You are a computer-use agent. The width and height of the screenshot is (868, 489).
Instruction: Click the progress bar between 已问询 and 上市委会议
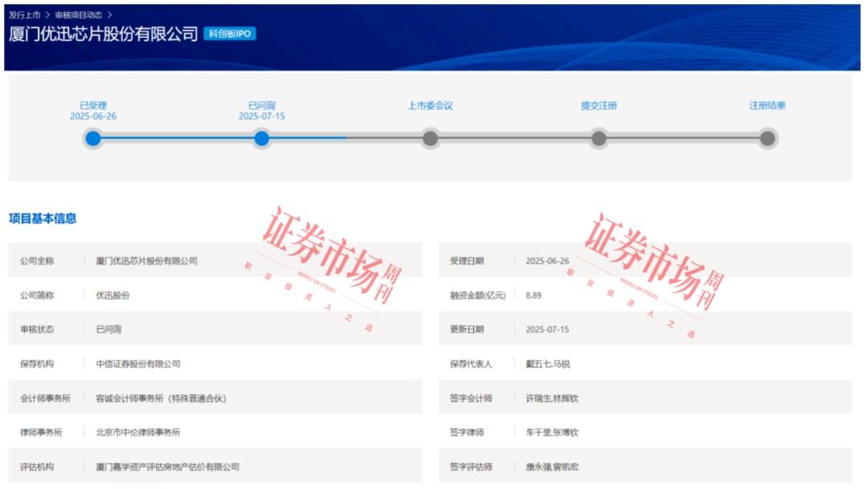pos(346,138)
